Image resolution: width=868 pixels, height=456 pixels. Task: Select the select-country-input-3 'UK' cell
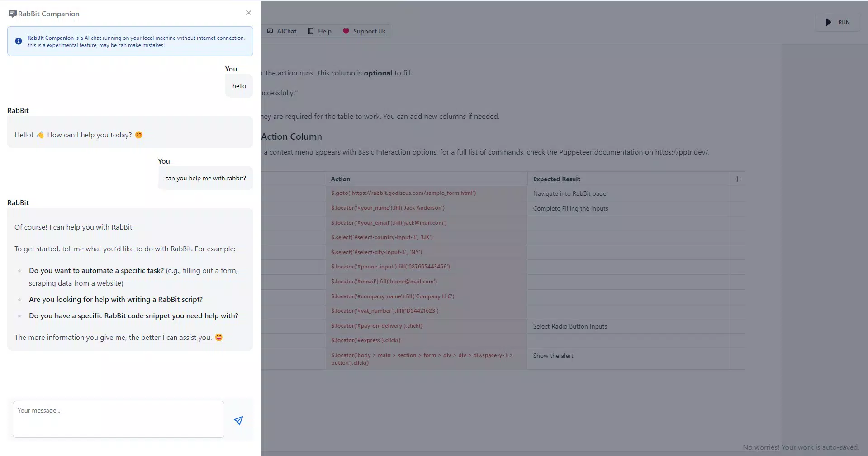pos(426,238)
